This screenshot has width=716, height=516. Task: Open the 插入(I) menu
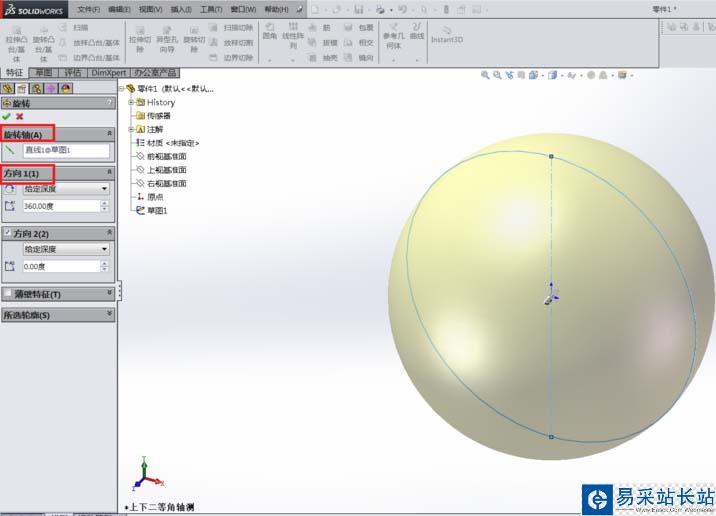click(181, 9)
